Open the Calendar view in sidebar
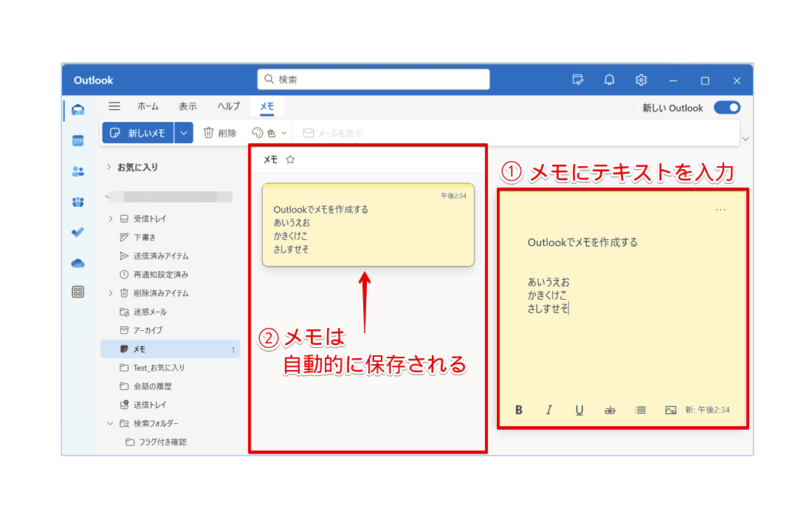Viewport: 812px width, 517px height. tap(78, 140)
